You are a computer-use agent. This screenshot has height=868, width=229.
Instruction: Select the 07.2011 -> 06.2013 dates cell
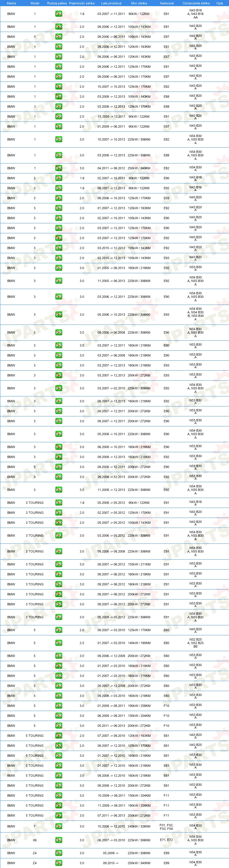coord(111,816)
